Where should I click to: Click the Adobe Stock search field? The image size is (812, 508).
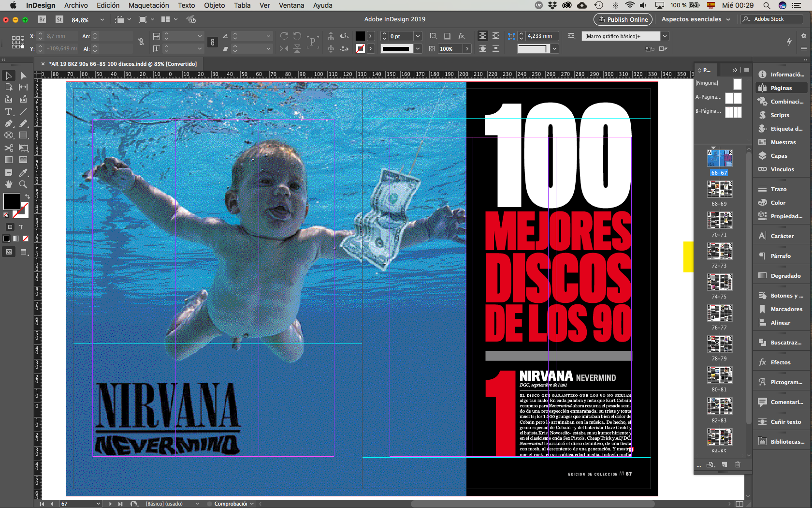pos(772,19)
